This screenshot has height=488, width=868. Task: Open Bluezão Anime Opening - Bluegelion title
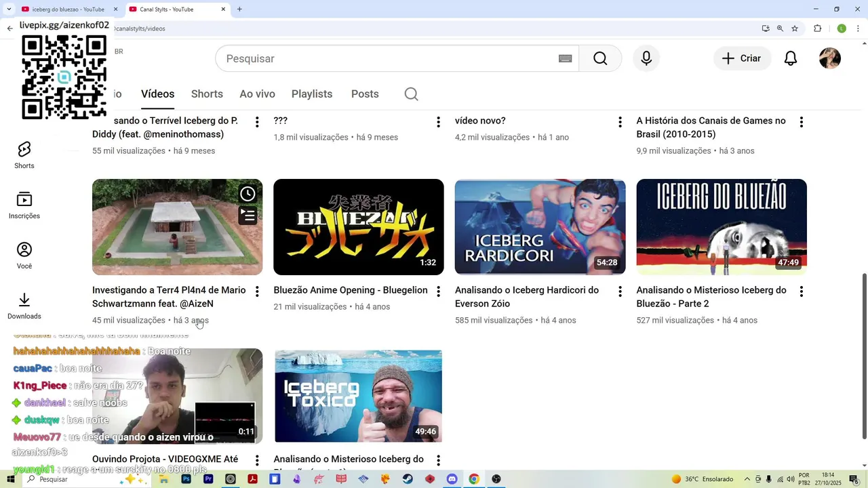pos(351,290)
